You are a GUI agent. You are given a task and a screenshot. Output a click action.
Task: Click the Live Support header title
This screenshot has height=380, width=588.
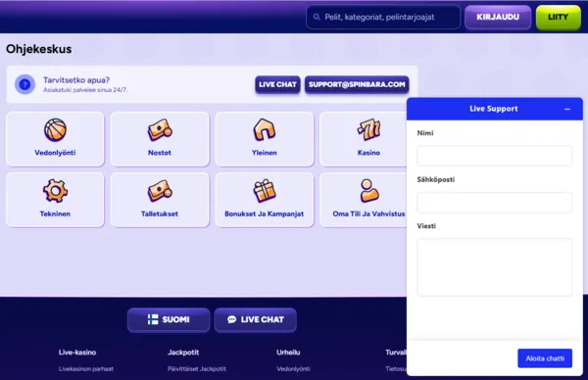pyautogui.click(x=494, y=109)
